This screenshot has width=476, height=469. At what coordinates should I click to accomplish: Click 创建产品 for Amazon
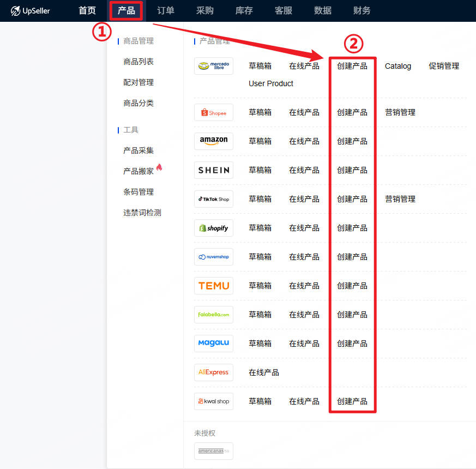352,141
